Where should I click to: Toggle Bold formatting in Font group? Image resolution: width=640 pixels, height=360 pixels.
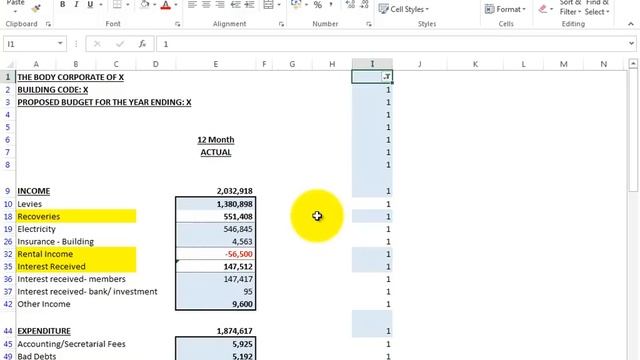coord(62,4)
